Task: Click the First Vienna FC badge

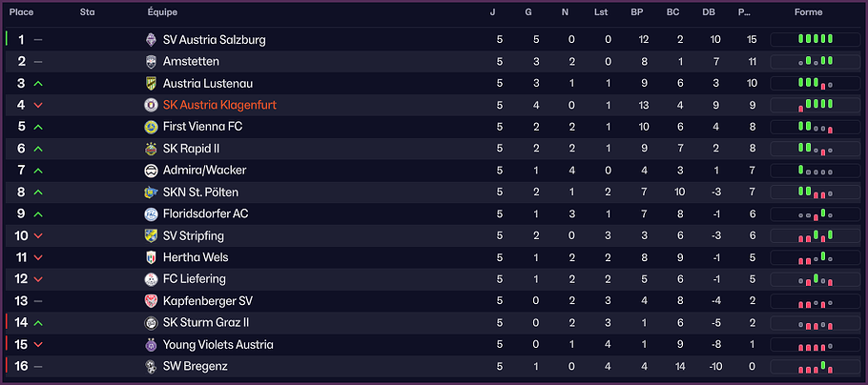Action: pos(151,127)
